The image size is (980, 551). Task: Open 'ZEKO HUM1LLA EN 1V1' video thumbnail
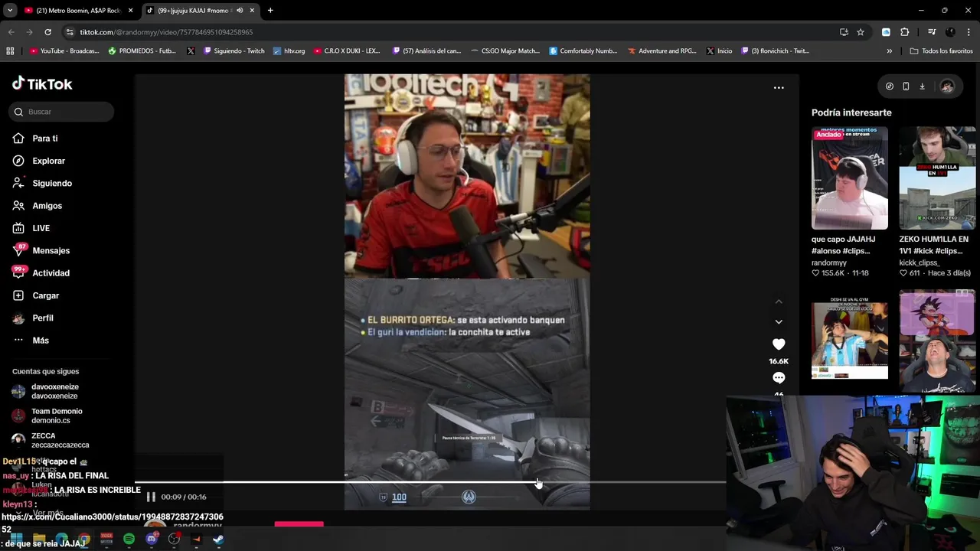tap(937, 178)
